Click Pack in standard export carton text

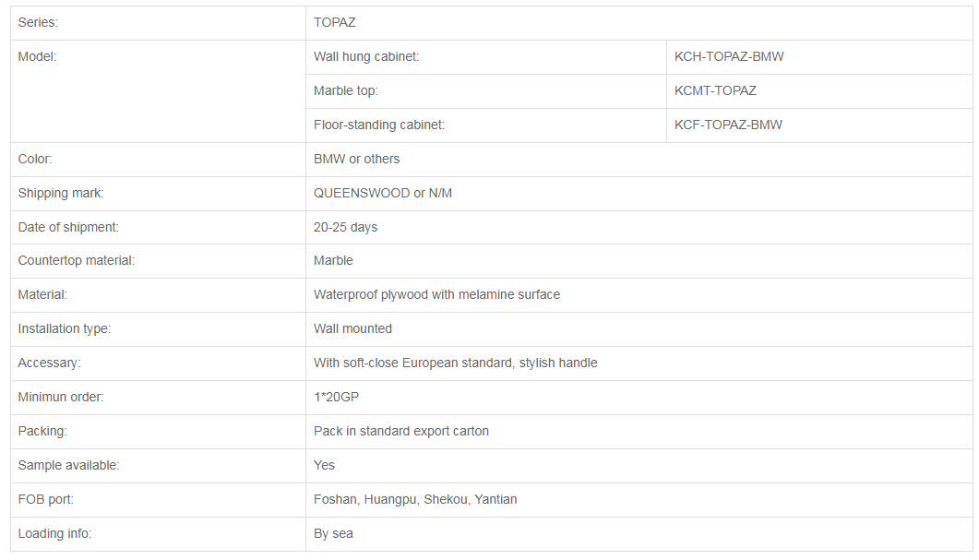[x=400, y=432]
